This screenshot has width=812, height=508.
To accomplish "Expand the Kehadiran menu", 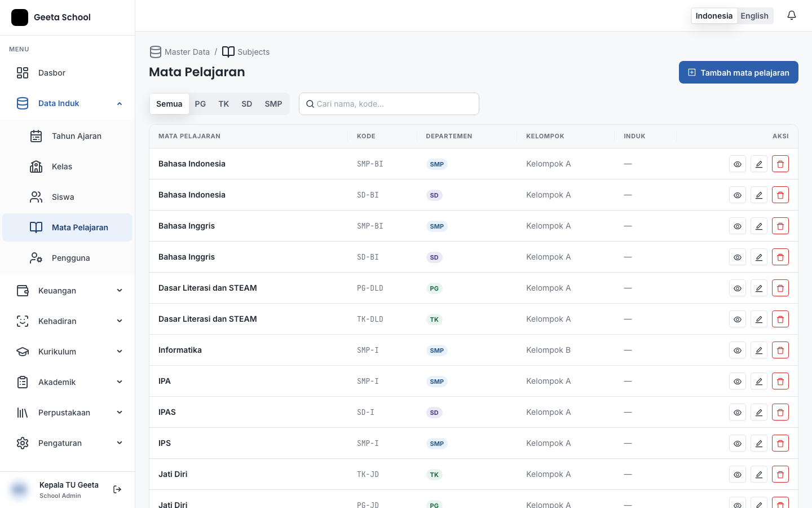I will 68,321.
